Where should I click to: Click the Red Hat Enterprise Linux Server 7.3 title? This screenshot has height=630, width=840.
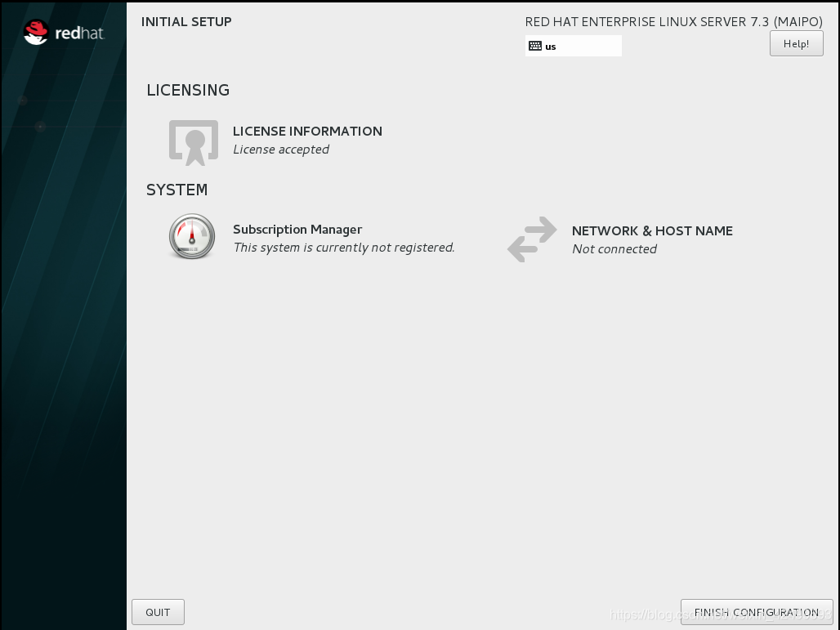point(674,22)
